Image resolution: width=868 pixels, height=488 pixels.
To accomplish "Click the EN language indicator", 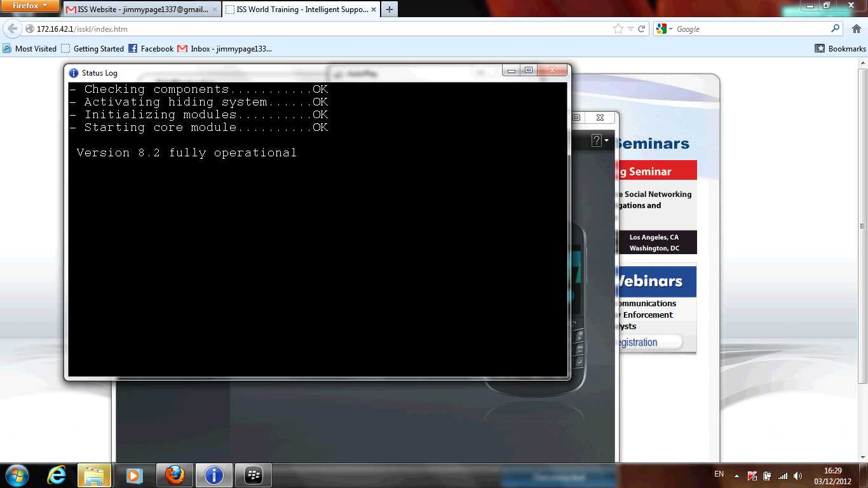I will click(x=719, y=475).
